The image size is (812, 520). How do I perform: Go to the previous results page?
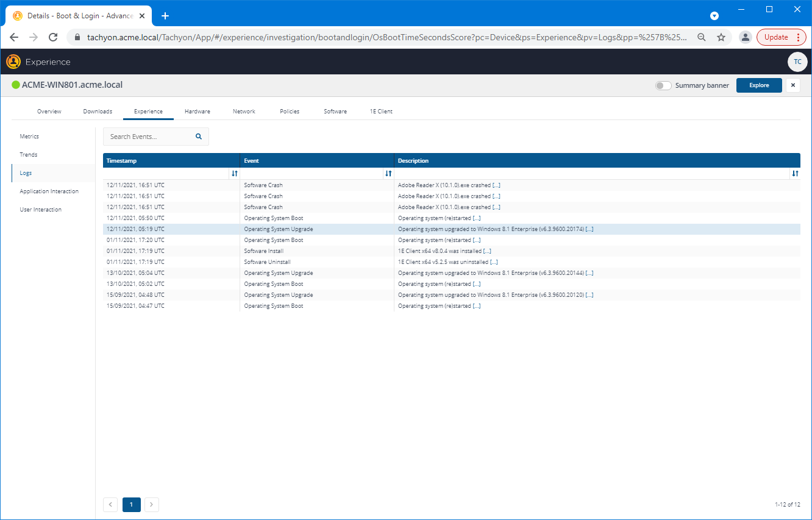[110, 504]
